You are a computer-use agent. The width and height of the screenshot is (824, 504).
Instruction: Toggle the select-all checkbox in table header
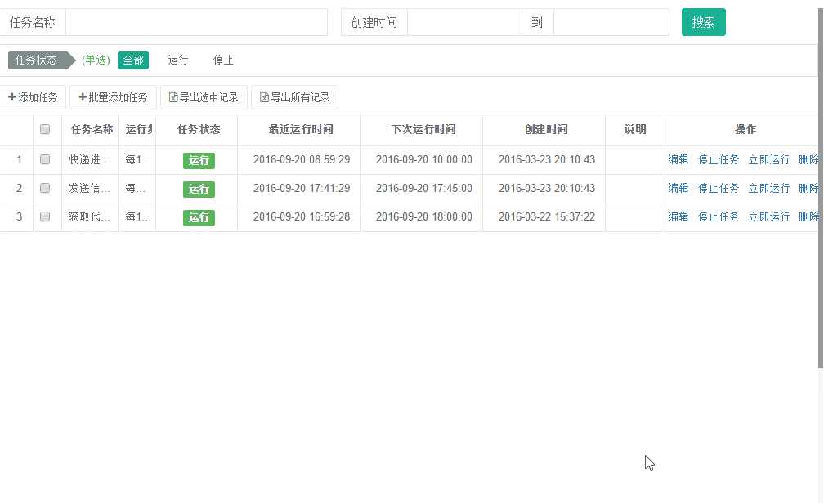click(45, 129)
